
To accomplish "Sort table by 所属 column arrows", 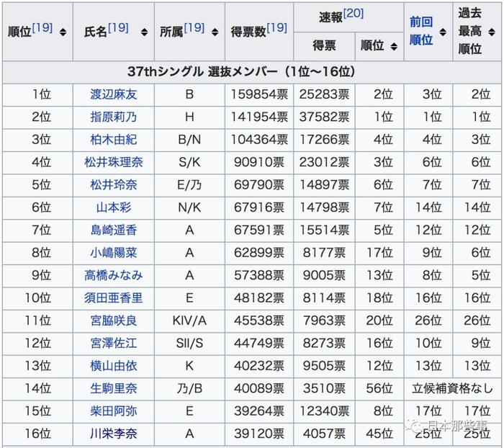I will pos(215,32).
